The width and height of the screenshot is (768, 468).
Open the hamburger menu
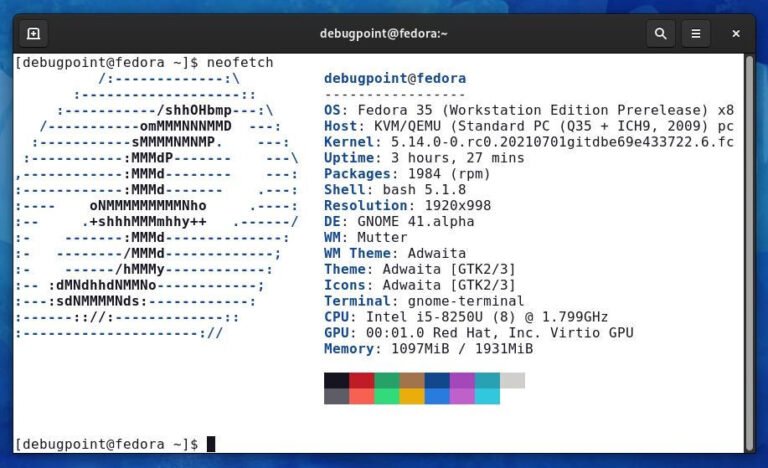coord(696,34)
